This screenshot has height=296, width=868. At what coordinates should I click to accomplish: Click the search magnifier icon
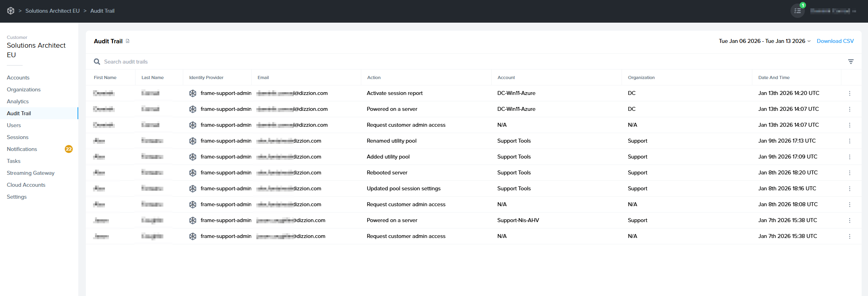coord(97,62)
